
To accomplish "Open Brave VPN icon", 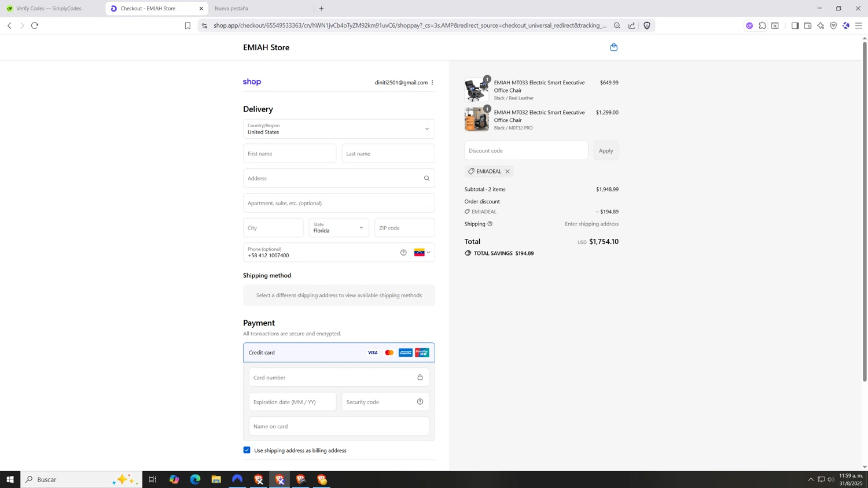I will 833,25.
